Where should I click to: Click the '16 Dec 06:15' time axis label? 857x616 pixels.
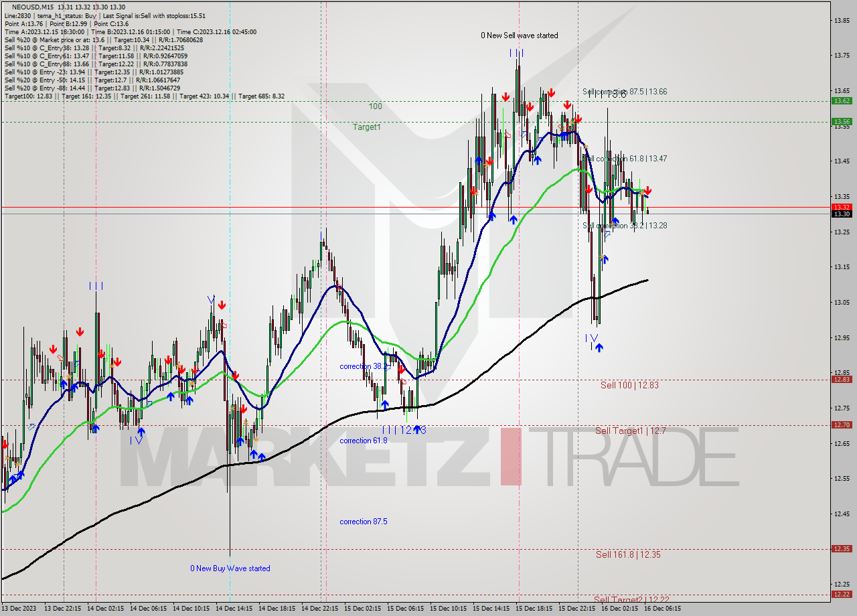[663, 609]
